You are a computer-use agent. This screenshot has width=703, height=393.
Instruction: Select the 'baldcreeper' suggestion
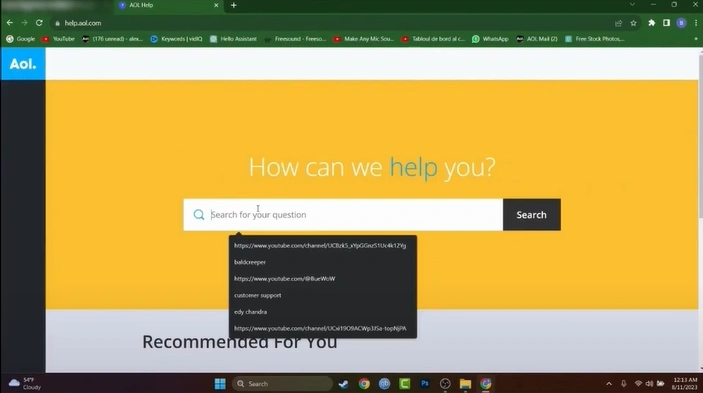(250, 262)
